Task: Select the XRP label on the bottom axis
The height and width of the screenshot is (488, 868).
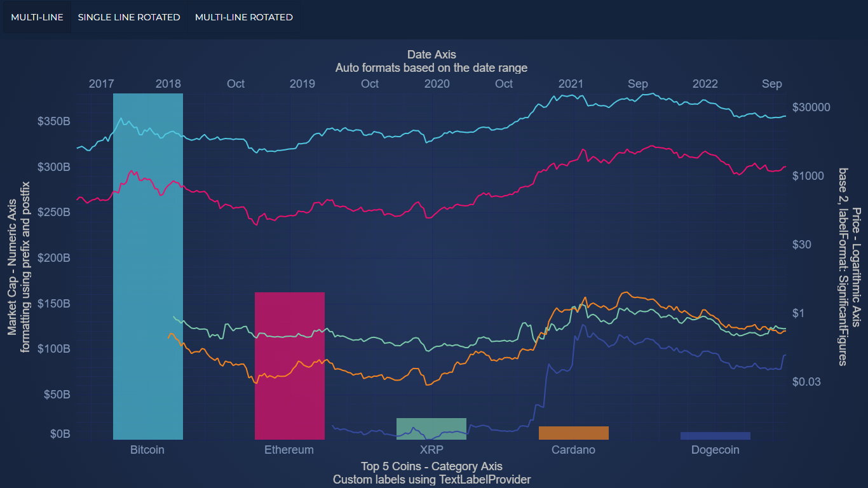Action: (x=431, y=449)
